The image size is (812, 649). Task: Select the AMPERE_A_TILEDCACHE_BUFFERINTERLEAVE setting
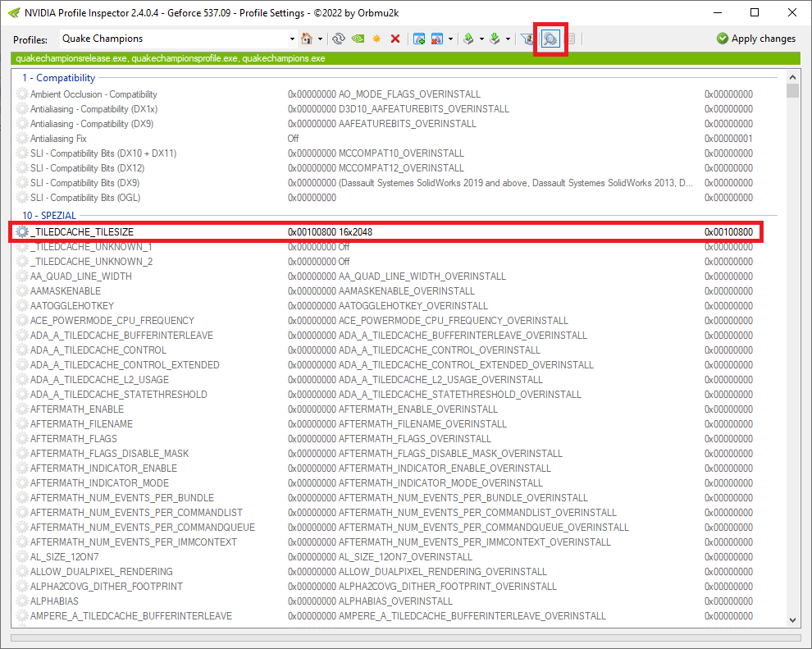[131, 616]
